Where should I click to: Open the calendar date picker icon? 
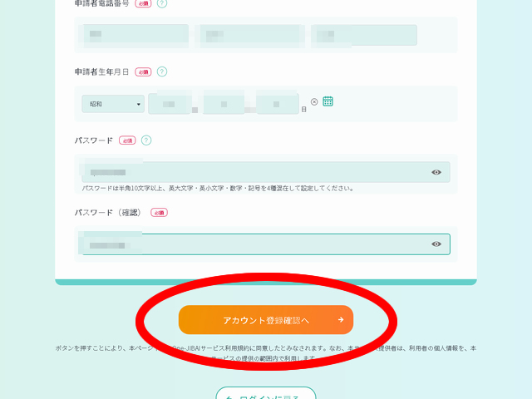328,101
